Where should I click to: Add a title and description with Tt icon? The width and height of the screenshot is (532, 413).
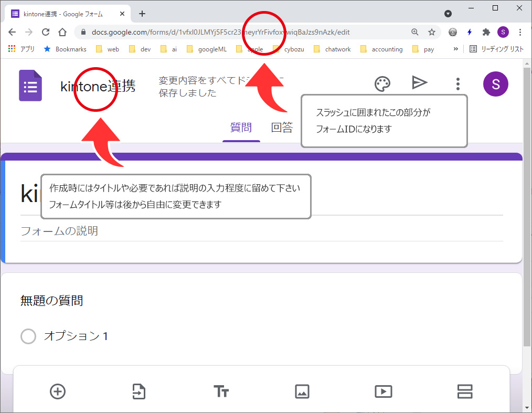point(221,391)
